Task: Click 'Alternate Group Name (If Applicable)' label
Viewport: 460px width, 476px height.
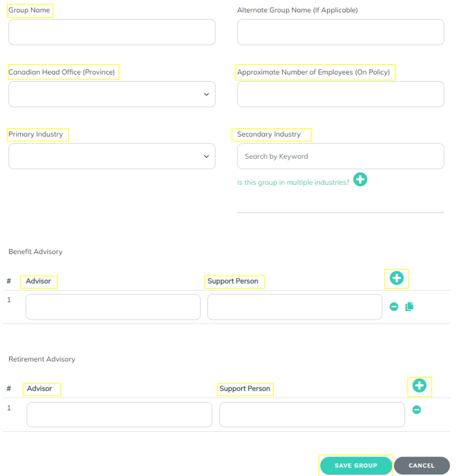Action: click(298, 10)
